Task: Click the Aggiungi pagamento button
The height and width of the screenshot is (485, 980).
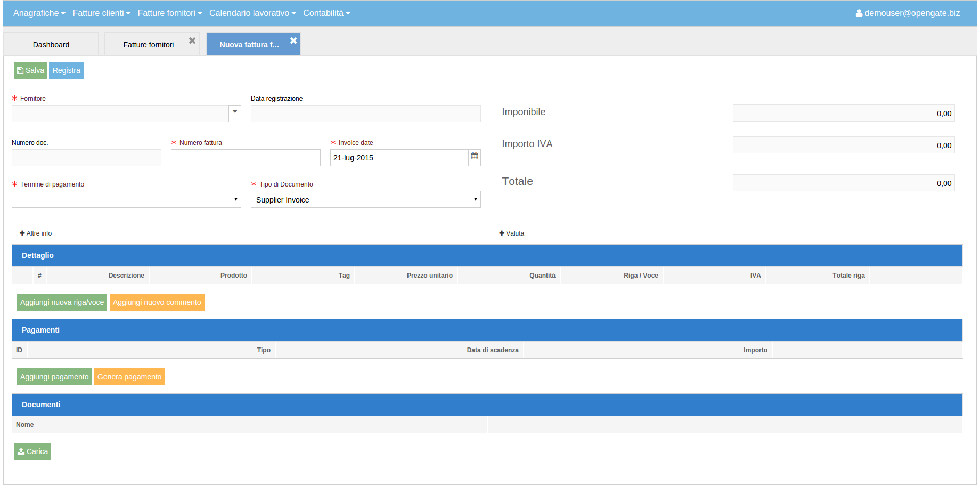Action: 54,377
